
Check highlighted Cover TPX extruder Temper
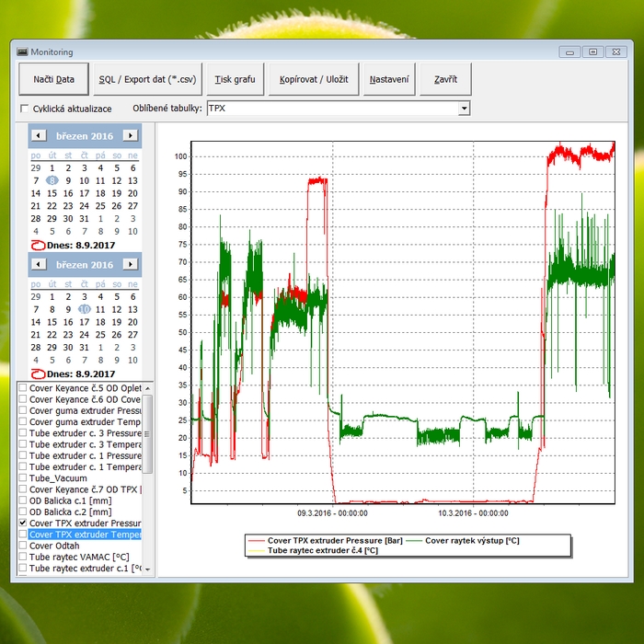(23, 534)
